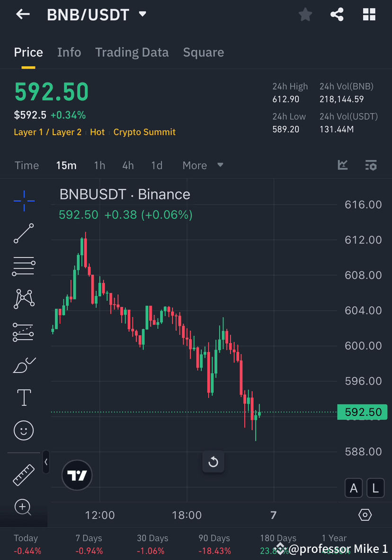Toggle auto scale with the A button
Viewport: 392px width, 560px height.
click(x=354, y=488)
